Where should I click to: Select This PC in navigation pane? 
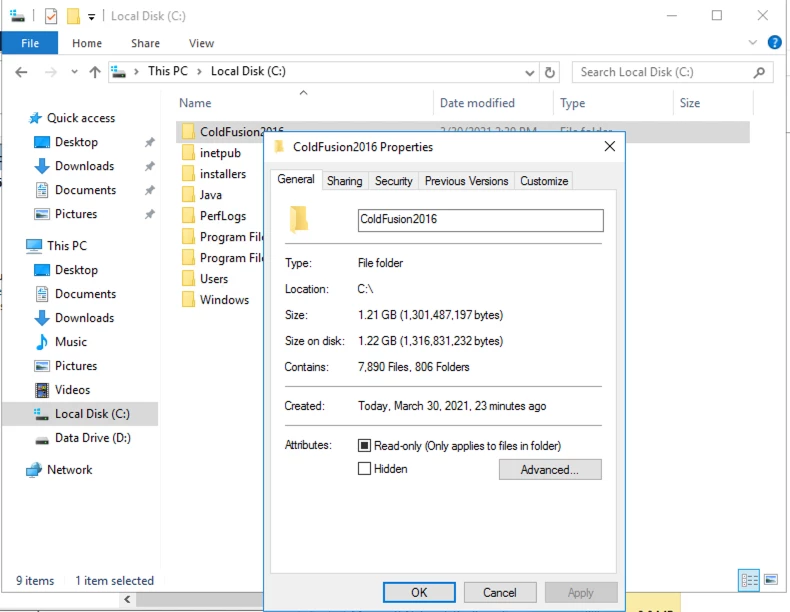point(67,246)
